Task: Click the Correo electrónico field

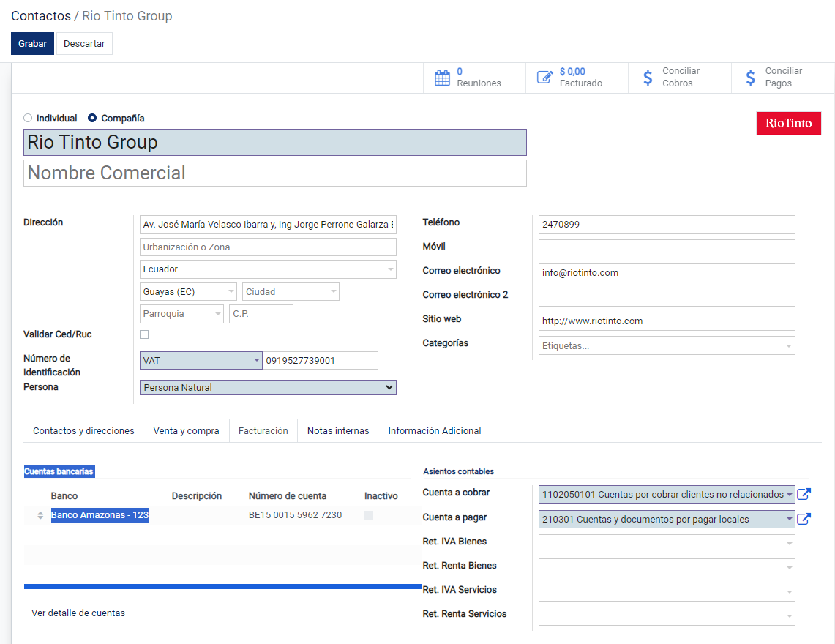Action: pyautogui.click(x=667, y=273)
